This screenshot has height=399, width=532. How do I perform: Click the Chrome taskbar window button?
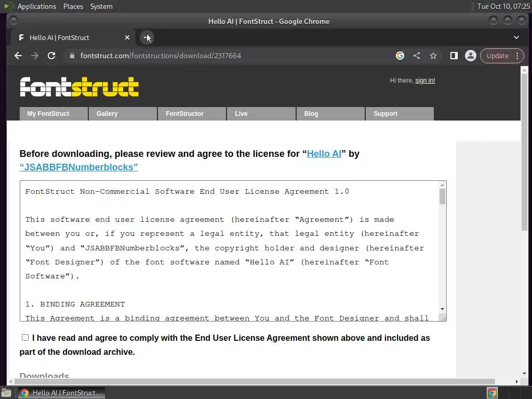point(61,393)
